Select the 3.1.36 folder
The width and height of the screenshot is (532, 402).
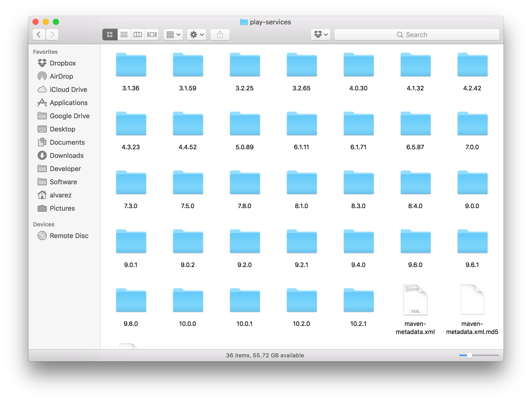(131, 65)
